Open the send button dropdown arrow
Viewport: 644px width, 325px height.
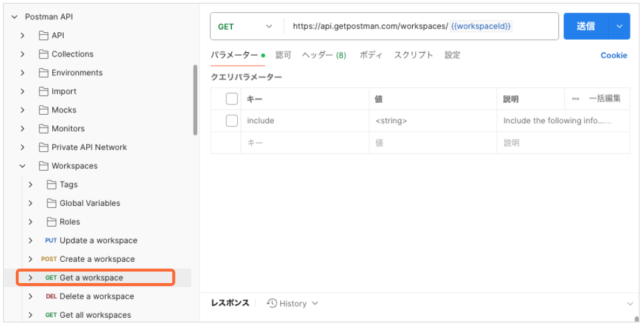coord(619,26)
